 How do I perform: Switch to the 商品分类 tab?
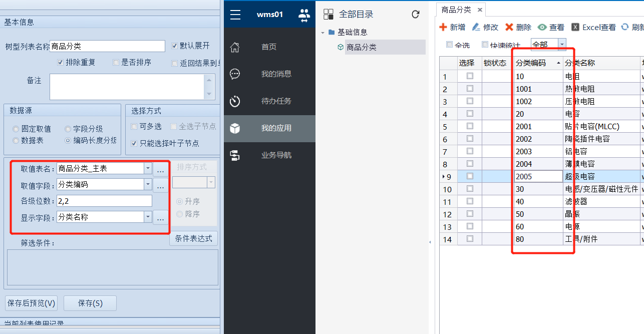pyautogui.click(x=456, y=10)
